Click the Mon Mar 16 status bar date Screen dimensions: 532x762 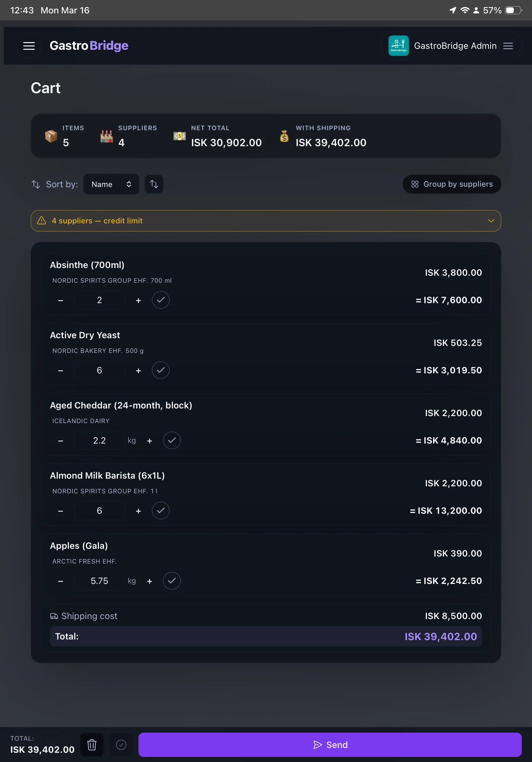65,10
